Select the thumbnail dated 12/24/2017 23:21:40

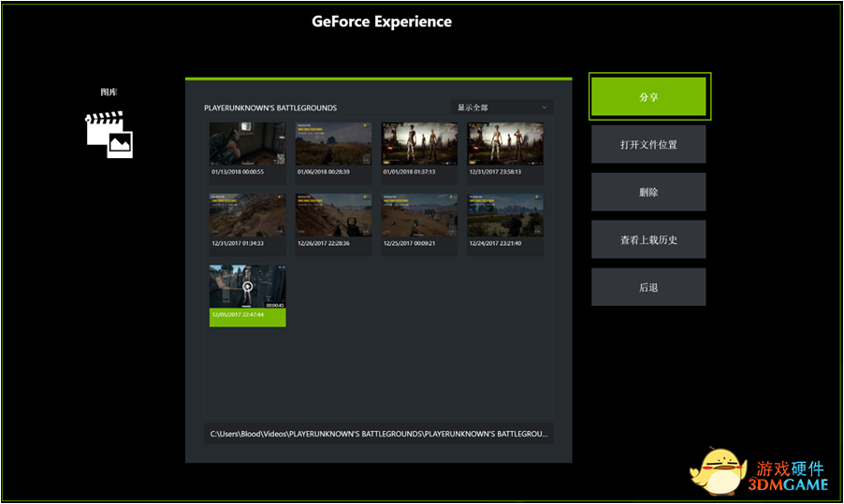(x=505, y=215)
